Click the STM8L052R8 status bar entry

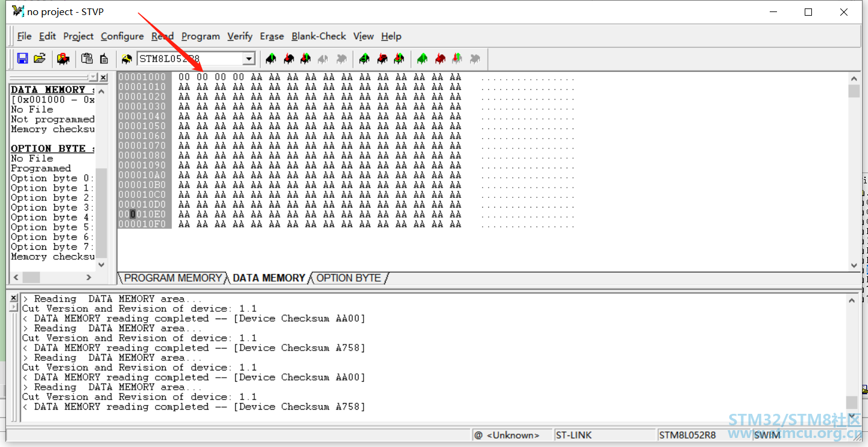pos(703,435)
